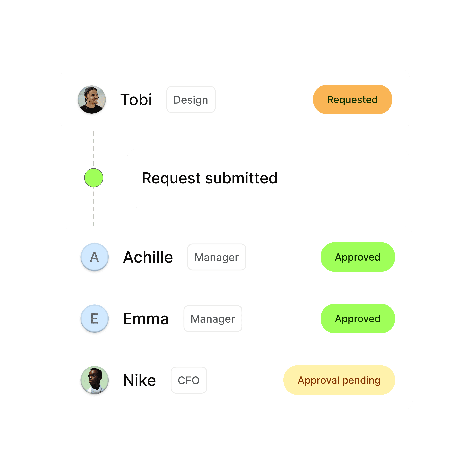The image size is (476, 461).
Task: Select the Achille 'A' initial avatar
Action: [x=94, y=257]
